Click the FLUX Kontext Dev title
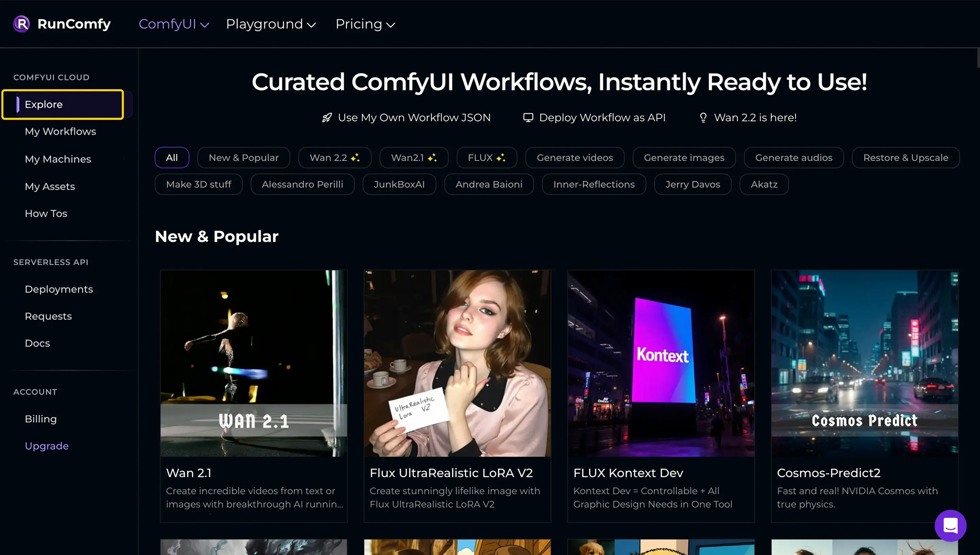The image size is (980, 555). point(628,473)
